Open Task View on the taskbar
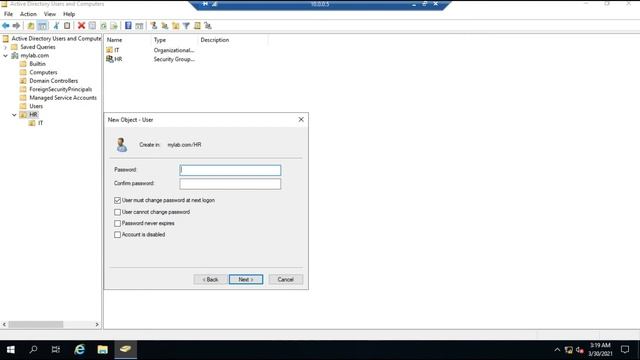Screen dimensions: 640x360 click(56, 350)
